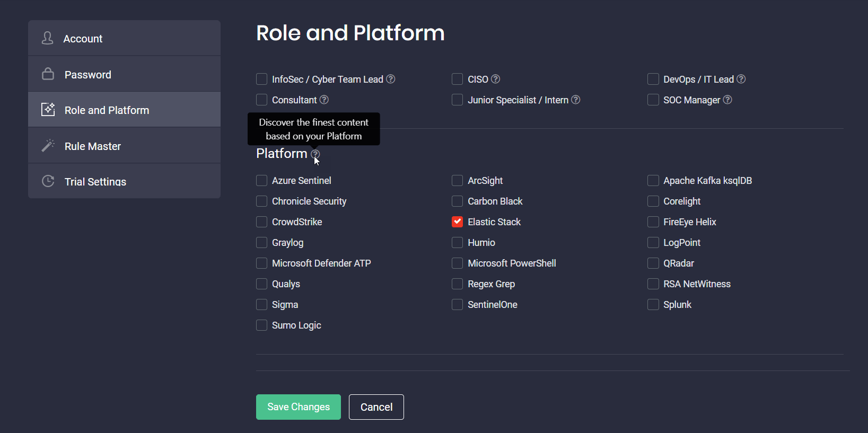Image resolution: width=868 pixels, height=433 pixels.
Task: Tick the Splunk platform checkbox
Action: click(653, 305)
